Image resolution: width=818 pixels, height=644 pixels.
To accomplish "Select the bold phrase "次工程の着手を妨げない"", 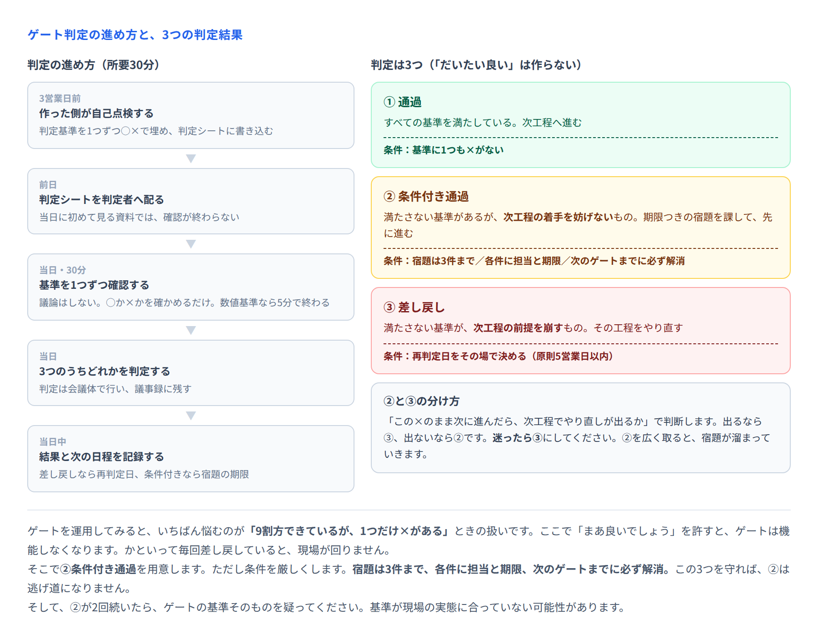I will [x=559, y=217].
